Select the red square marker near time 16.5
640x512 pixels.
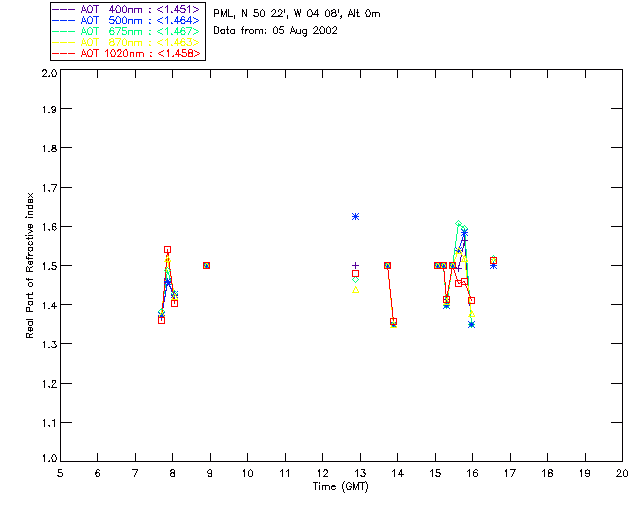coord(493,260)
